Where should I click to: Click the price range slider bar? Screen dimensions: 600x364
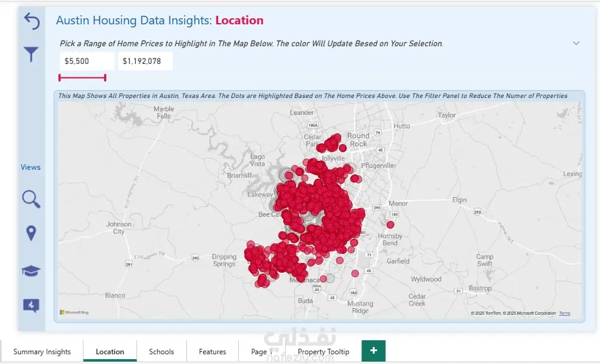(x=82, y=77)
